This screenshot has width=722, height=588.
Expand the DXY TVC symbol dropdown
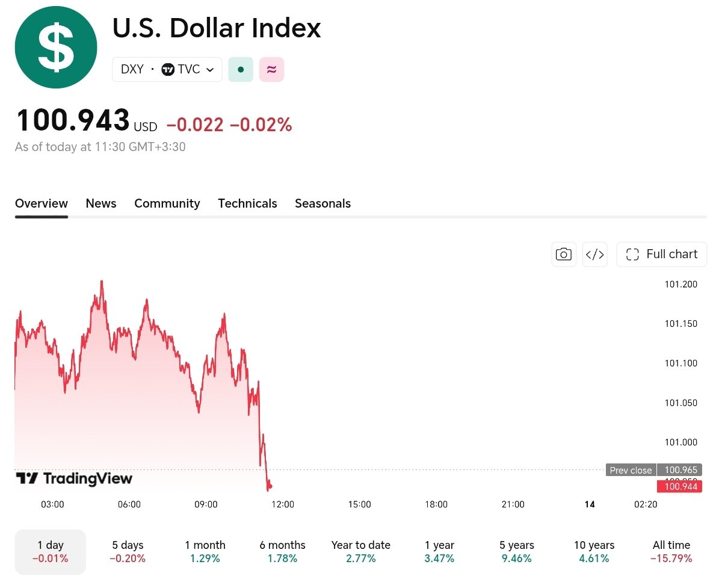click(x=167, y=69)
